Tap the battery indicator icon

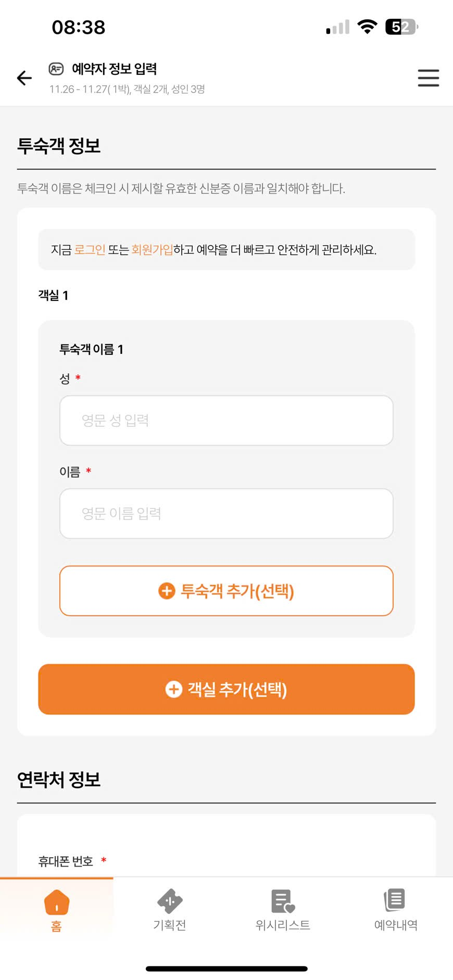(401, 27)
